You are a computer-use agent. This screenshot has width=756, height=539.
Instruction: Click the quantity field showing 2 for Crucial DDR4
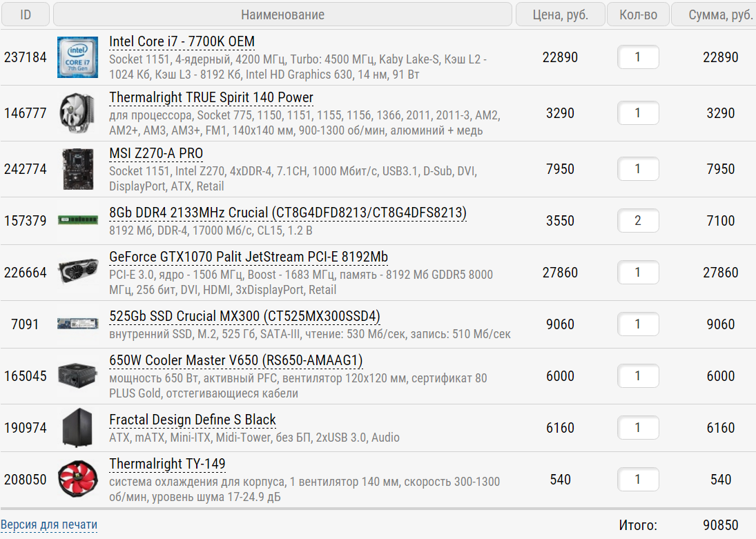pyautogui.click(x=638, y=221)
